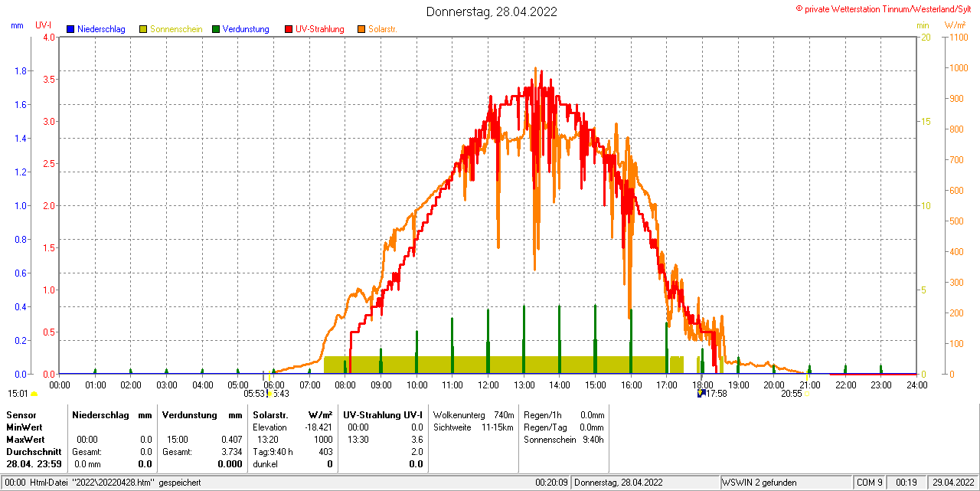Click the W/m² axis unit label at top right
Viewport: 980px width, 491px height.
(955, 25)
